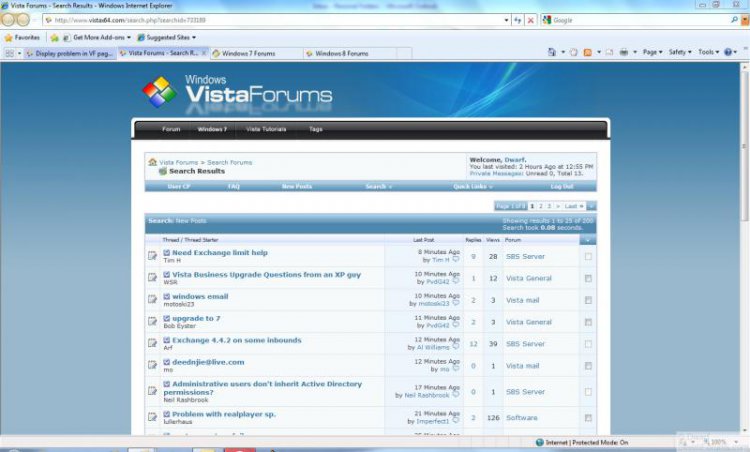Click the User CP link
750x452 pixels.
(178, 187)
